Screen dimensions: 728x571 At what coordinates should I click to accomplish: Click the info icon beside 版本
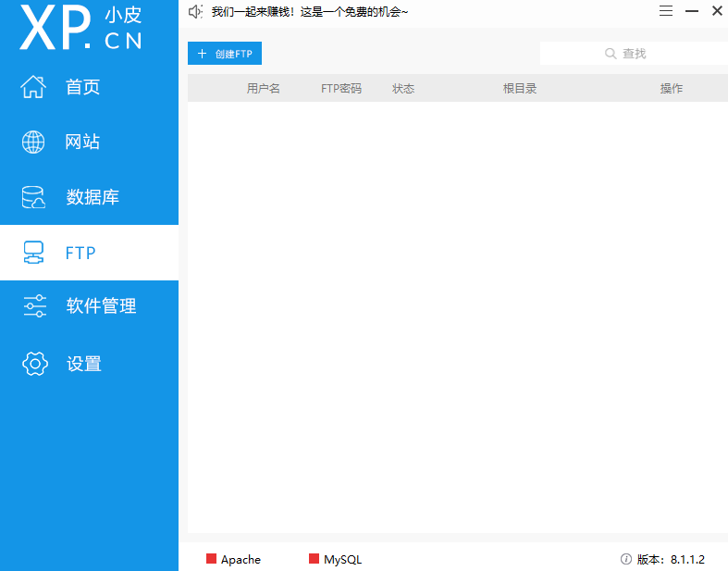[626, 559]
